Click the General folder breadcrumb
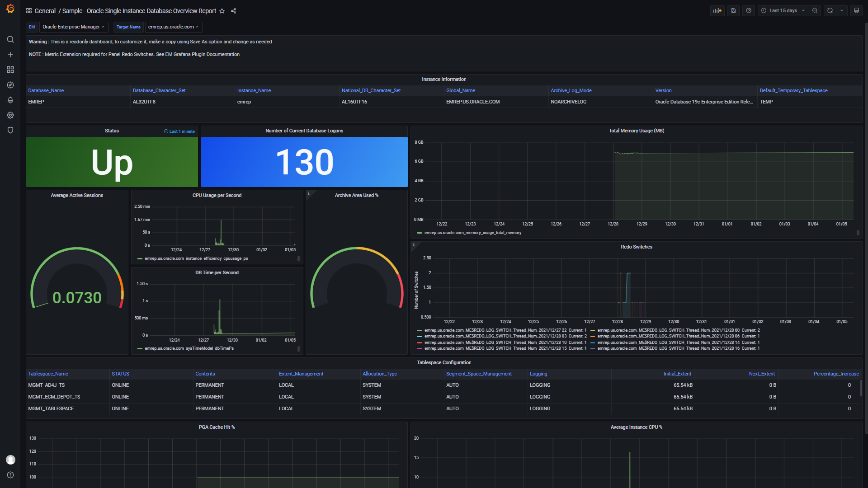The height and width of the screenshot is (488, 868). tap(45, 11)
